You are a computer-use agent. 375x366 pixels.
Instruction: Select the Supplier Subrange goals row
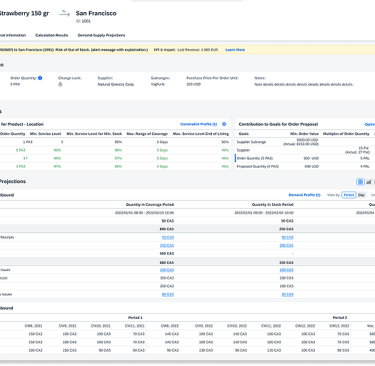pos(305,142)
